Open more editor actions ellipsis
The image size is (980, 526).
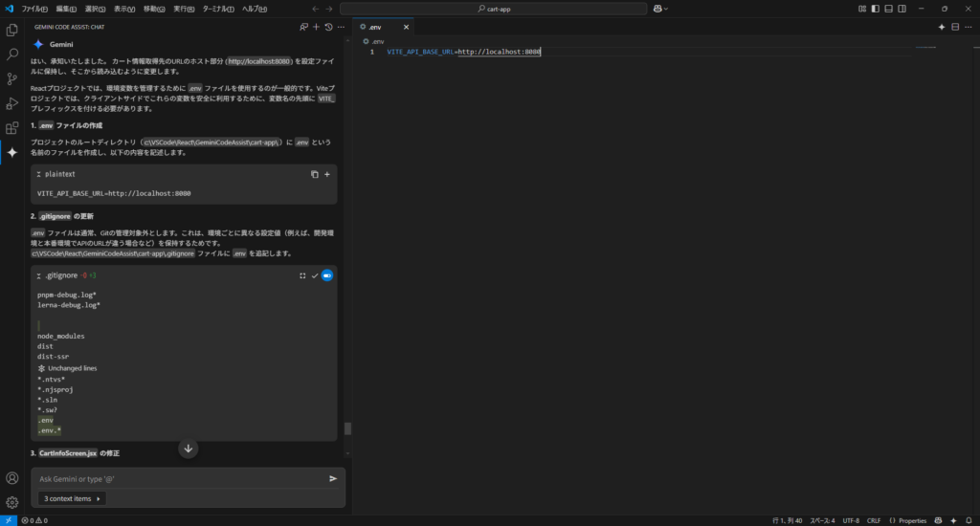point(969,27)
